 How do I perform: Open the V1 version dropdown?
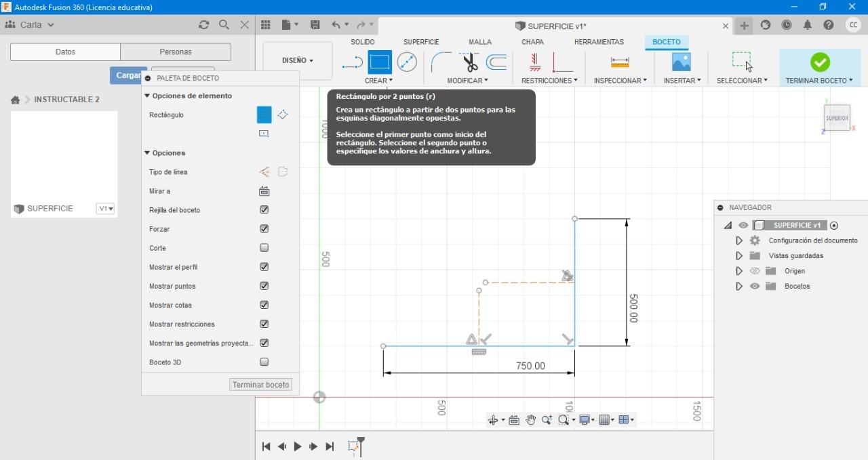[x=105, y=209]
